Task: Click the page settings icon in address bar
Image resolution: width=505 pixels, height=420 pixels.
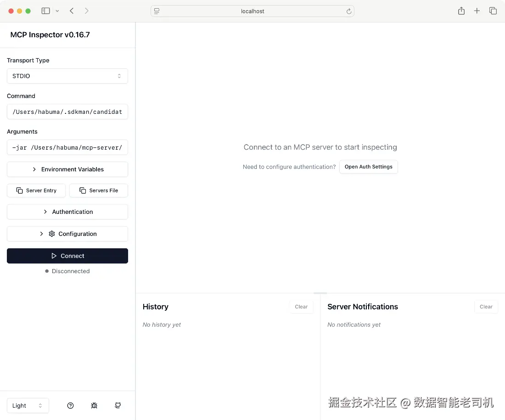Action: (x=157, y=11)
